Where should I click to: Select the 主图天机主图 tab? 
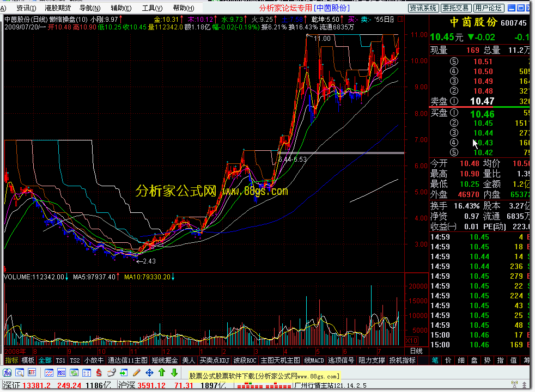coord(280,360)
